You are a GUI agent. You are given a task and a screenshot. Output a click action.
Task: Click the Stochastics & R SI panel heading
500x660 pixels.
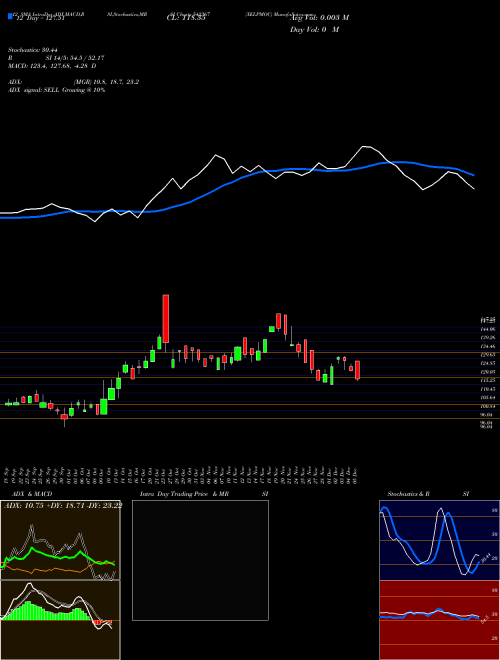point(428,494)
